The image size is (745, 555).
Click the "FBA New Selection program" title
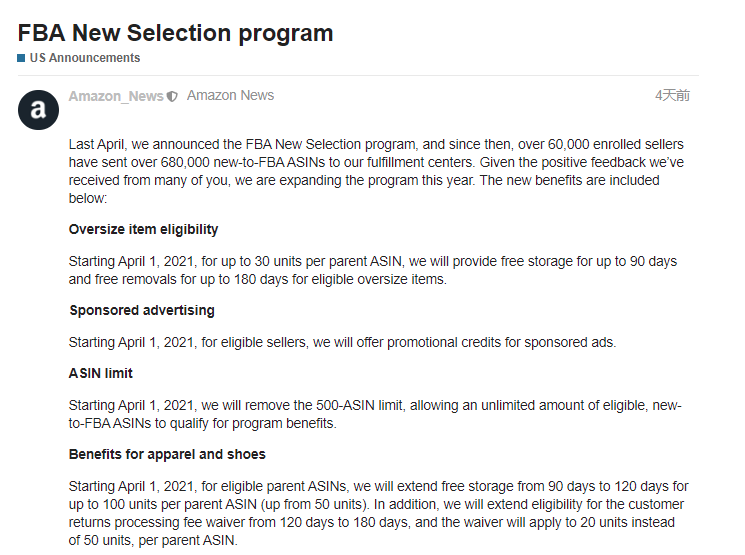click(x=175, y=32)
